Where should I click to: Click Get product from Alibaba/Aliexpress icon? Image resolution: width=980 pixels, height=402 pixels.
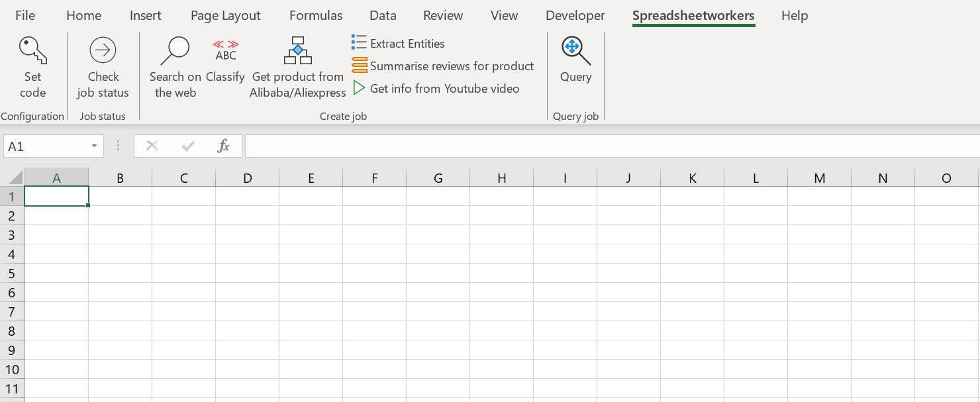297,50
